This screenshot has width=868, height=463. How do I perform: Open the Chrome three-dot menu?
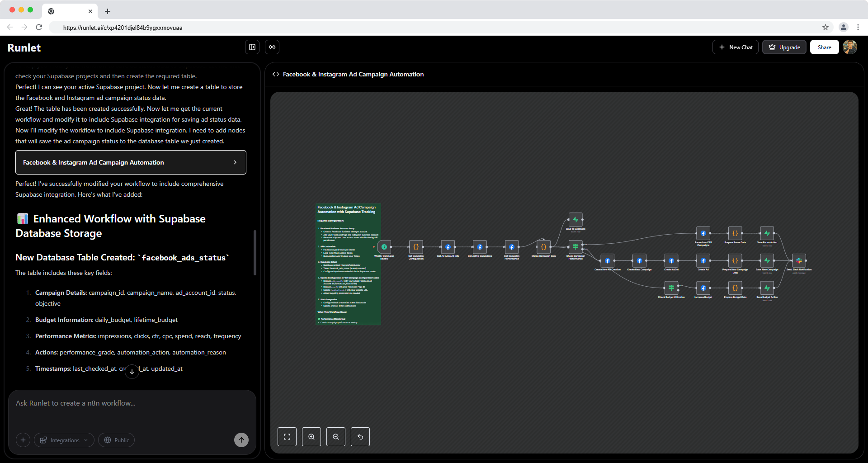point(858,27)
